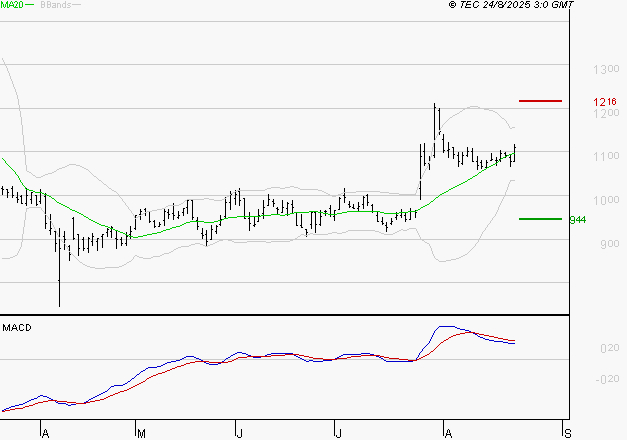Click the 1216 resistance value
The image size is (627, 440).
click(x=604, y=102)
